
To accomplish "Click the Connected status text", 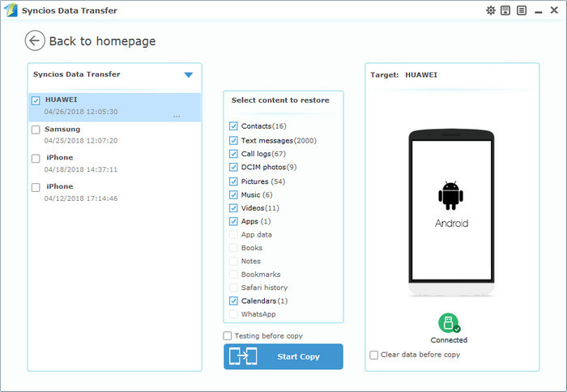I will [449, 340].
